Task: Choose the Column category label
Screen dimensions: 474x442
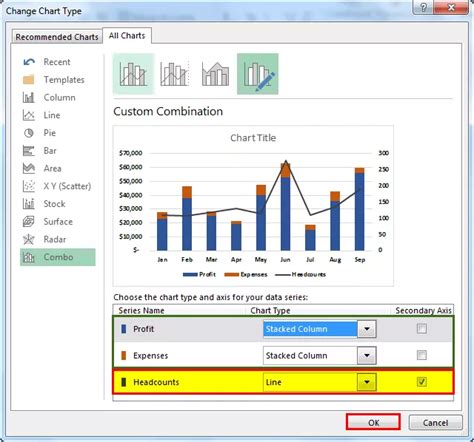Action: click(59, 97)
